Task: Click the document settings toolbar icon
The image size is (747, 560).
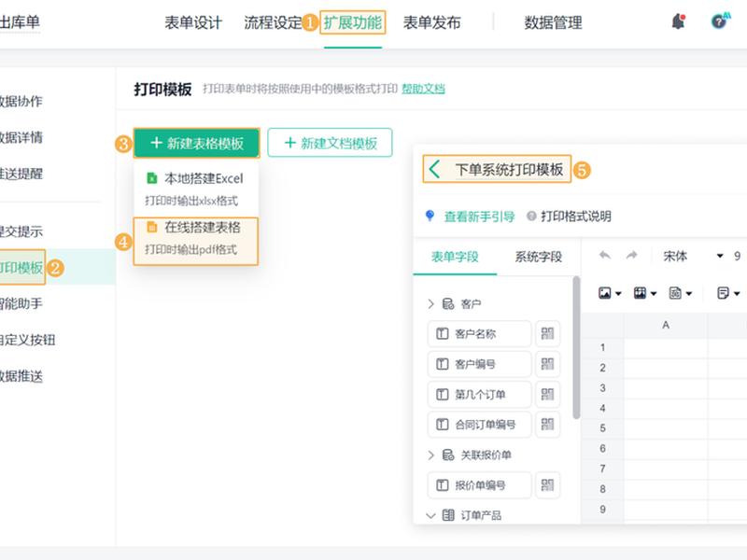Action: click(x=675, y=293)
